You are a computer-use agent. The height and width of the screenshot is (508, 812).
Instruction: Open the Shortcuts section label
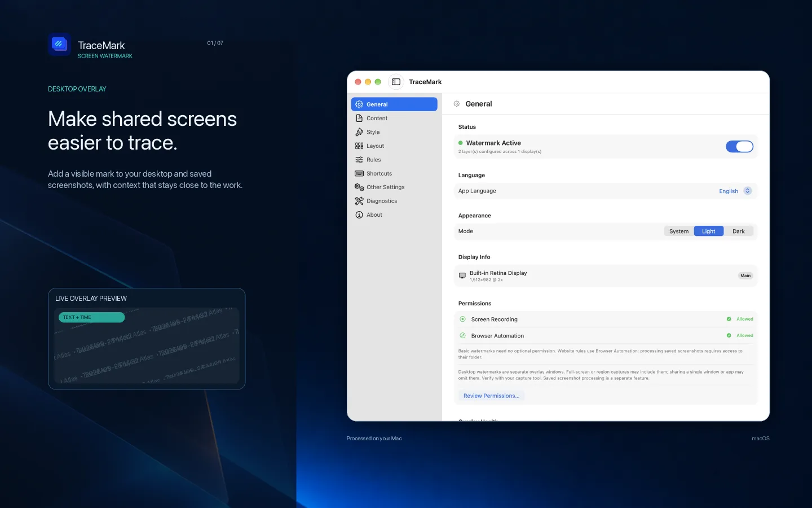click(x=379, y=173)
